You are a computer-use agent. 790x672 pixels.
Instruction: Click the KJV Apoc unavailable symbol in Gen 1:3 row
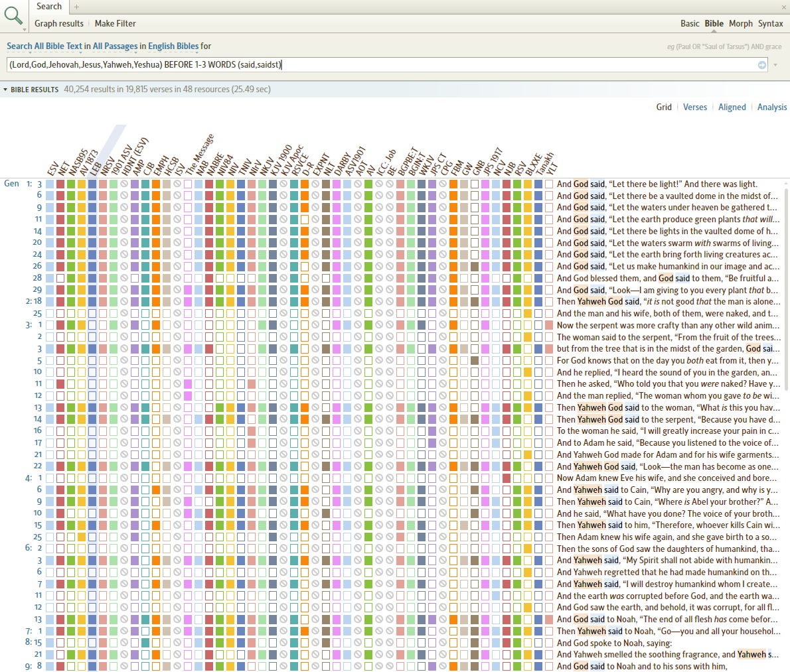(x=283, y=184)
